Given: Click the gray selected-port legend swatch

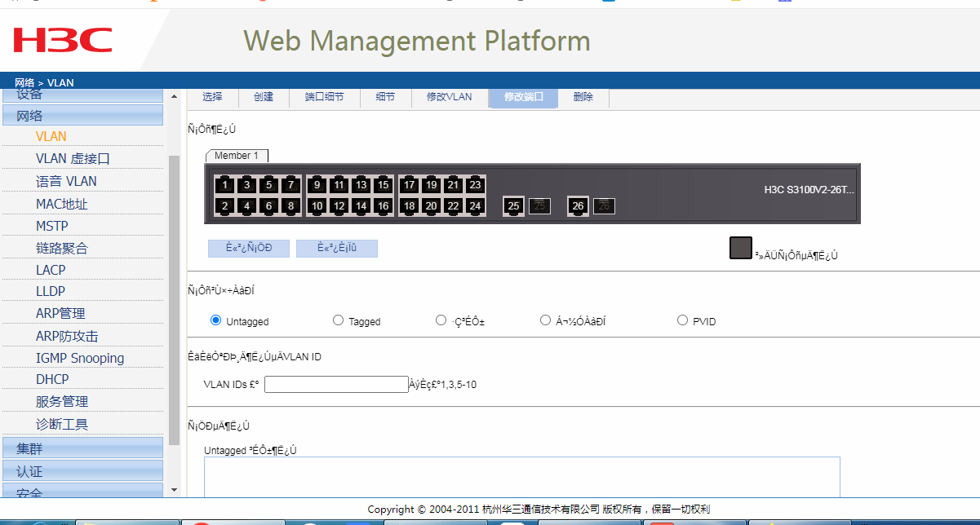Looking at the screenshot, I should pos(740,248).
